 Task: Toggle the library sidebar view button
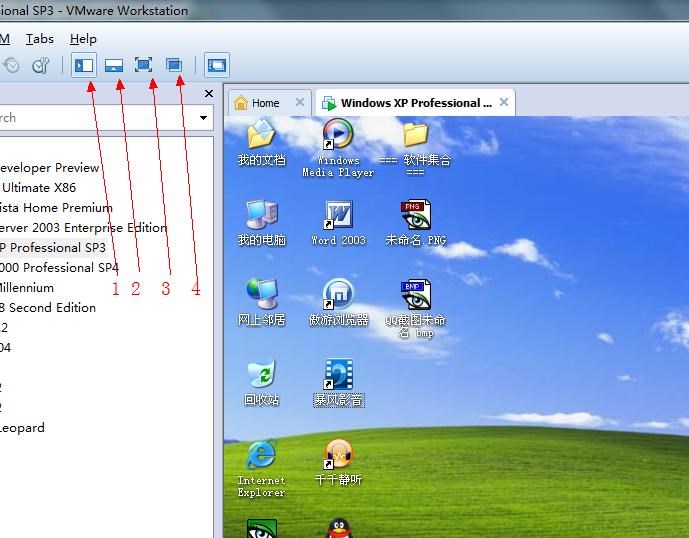[x=84, y=65]
